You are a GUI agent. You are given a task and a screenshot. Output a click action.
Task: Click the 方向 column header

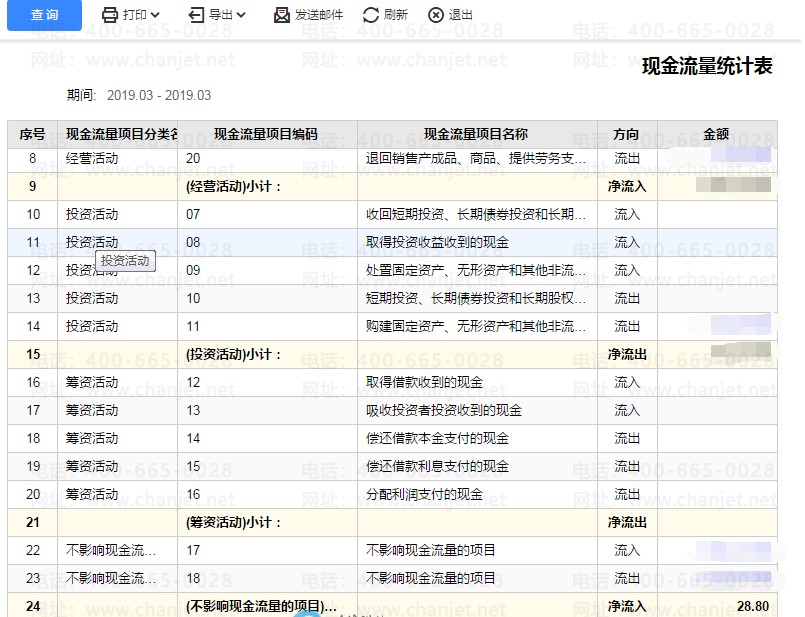tap(627, 134)
